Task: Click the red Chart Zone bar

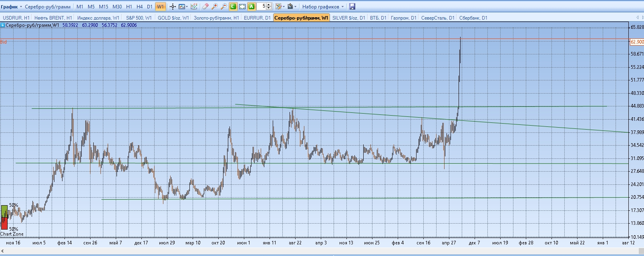Action: click(x=4, y=223)
